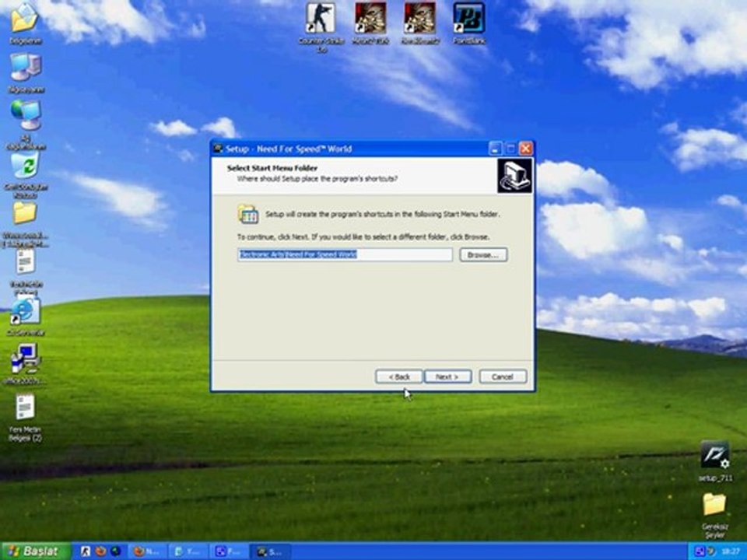Open the Browse folder dialog
The image size is (747, 560).
pos(483,255)
